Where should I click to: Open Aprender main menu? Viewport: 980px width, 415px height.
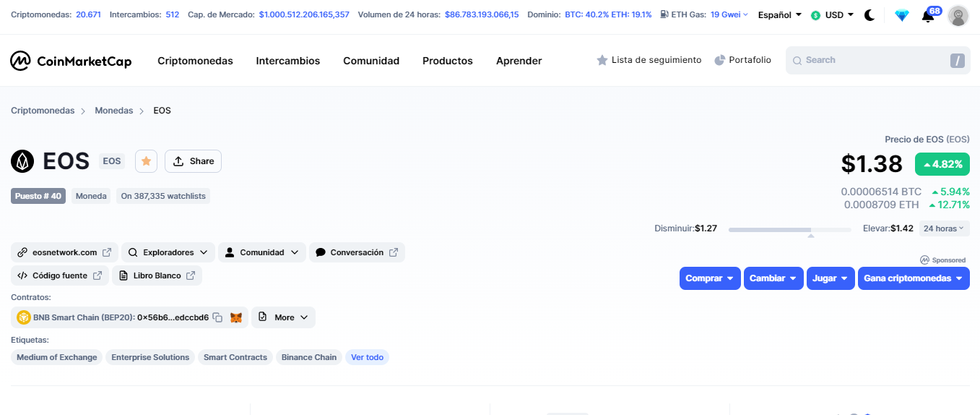(519, 61)
